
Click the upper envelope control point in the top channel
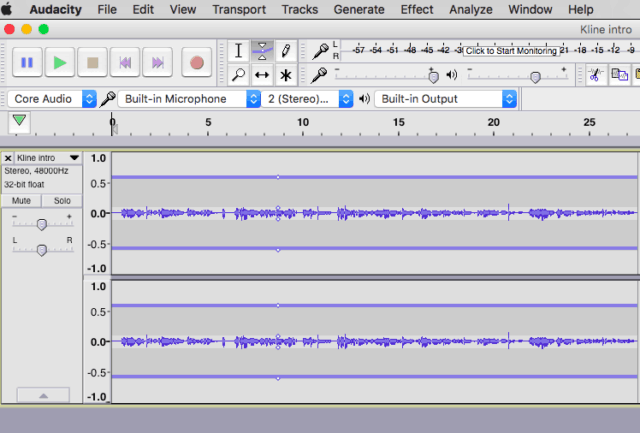coord(278,177)
